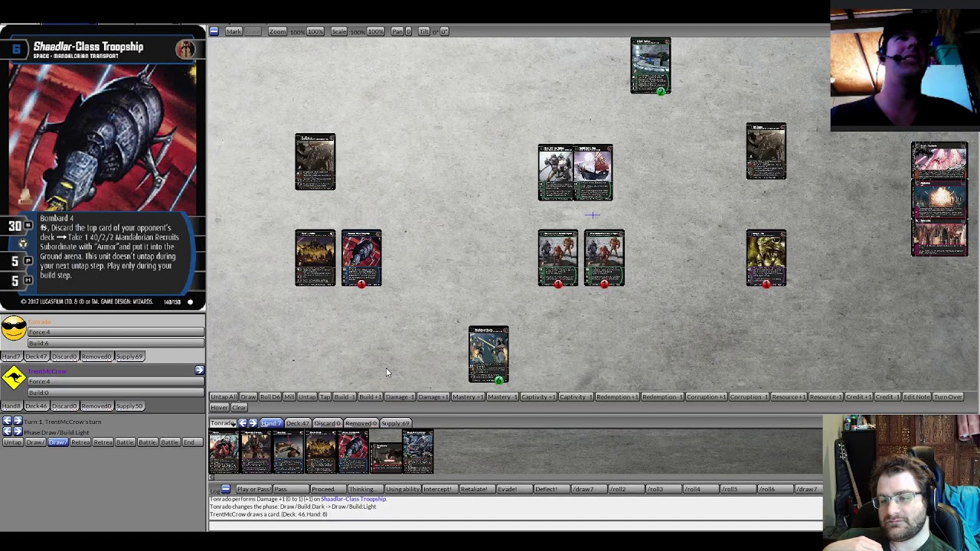Collapse the Log panel minus icon

[226, 489]
